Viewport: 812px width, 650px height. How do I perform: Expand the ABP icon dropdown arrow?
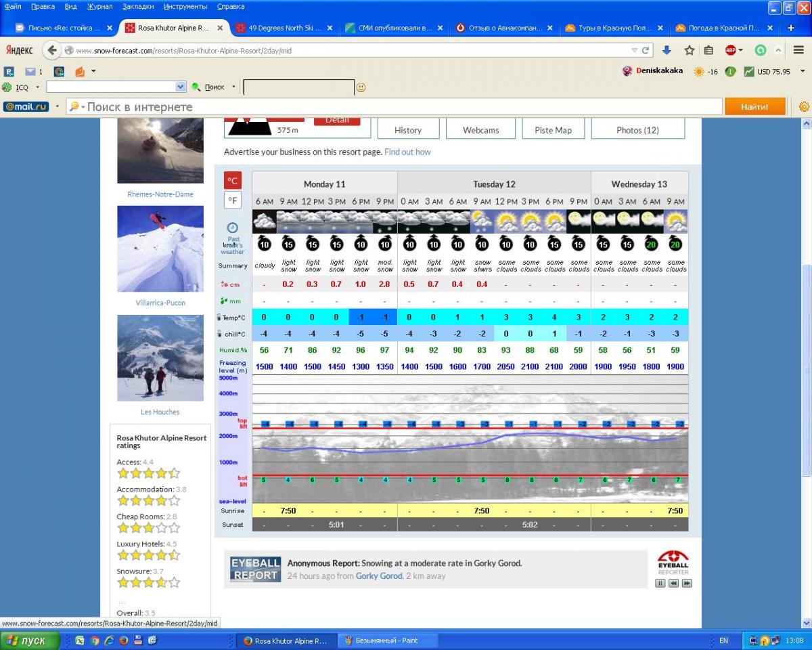click(x=740, y=50)
